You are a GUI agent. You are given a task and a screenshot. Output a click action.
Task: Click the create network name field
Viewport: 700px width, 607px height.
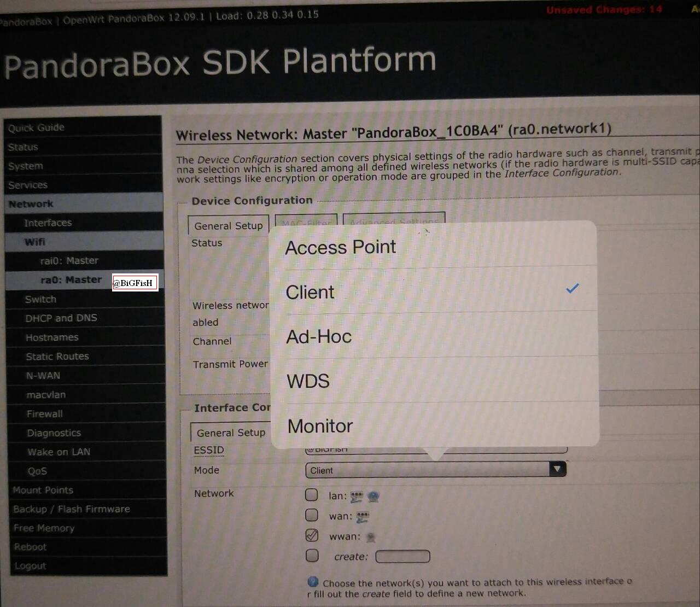[402, 556]
